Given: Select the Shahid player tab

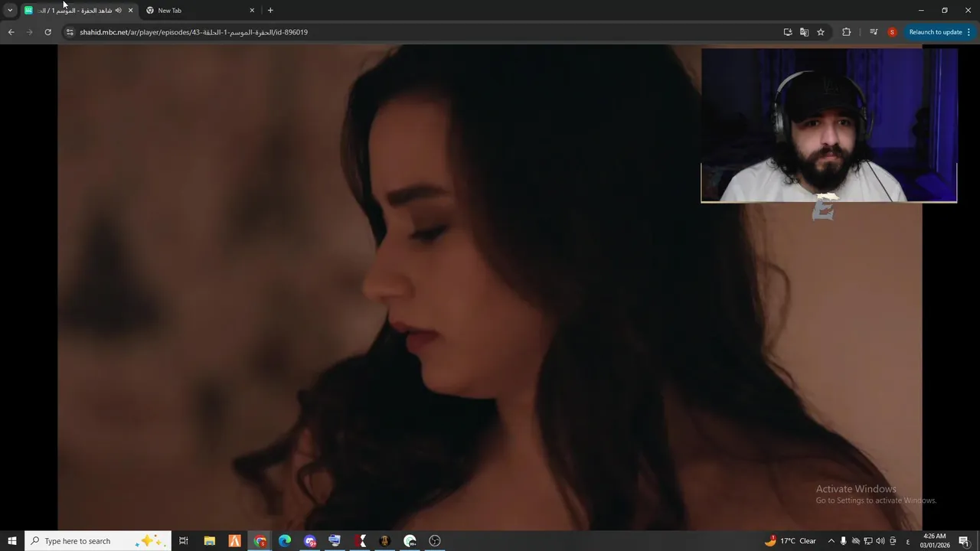Looking at the screenshot, I should tap(78, 10).
